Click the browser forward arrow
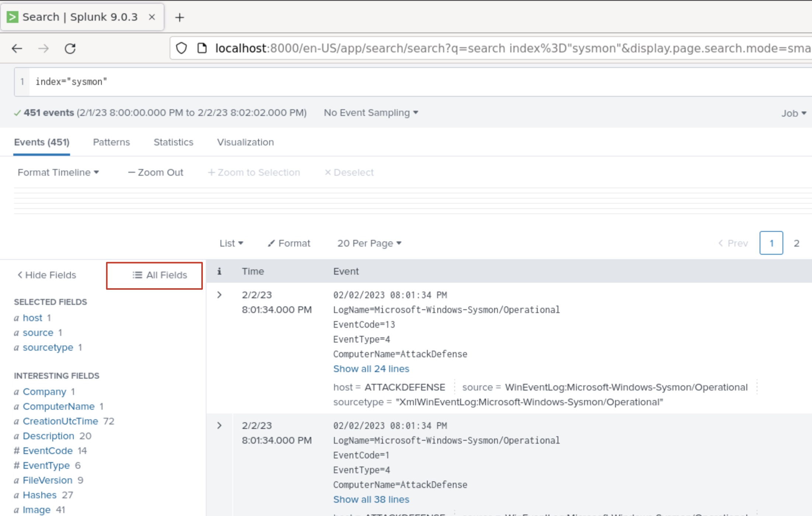This screenshot has height=516, width=812. 44,48
